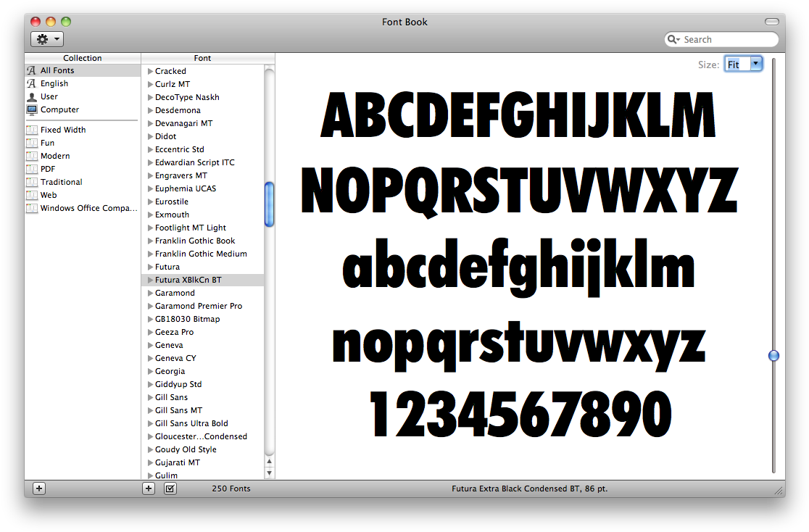Expand the Futura XBlkCn BT family
The width and height of the screenshot is (809, 532).
pyautogui.click(x=151, y=280)
